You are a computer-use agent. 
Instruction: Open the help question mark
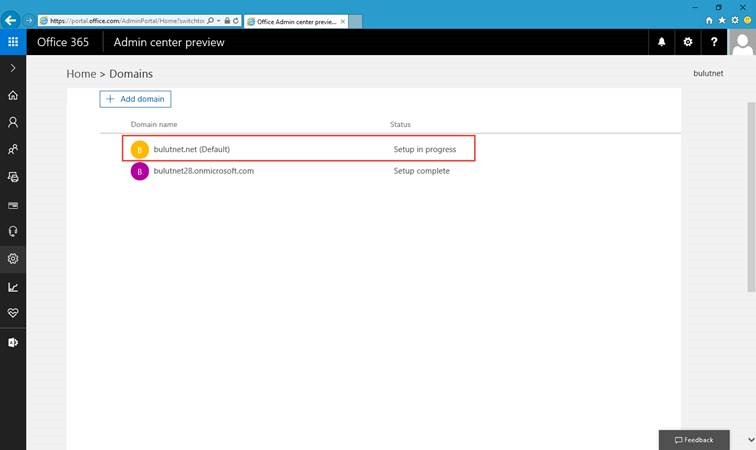pyautogui.click(x=714, y=42)
